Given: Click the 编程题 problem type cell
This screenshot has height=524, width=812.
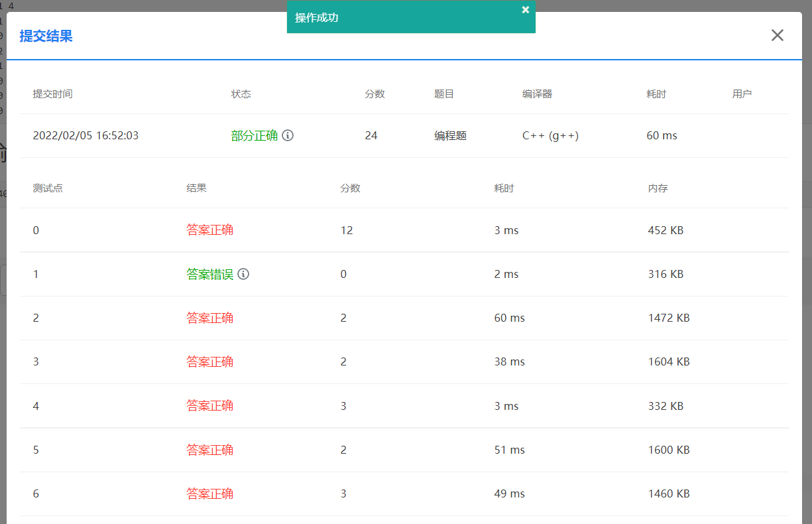Looking at the screenshot, I should click(x=451, y=135).
